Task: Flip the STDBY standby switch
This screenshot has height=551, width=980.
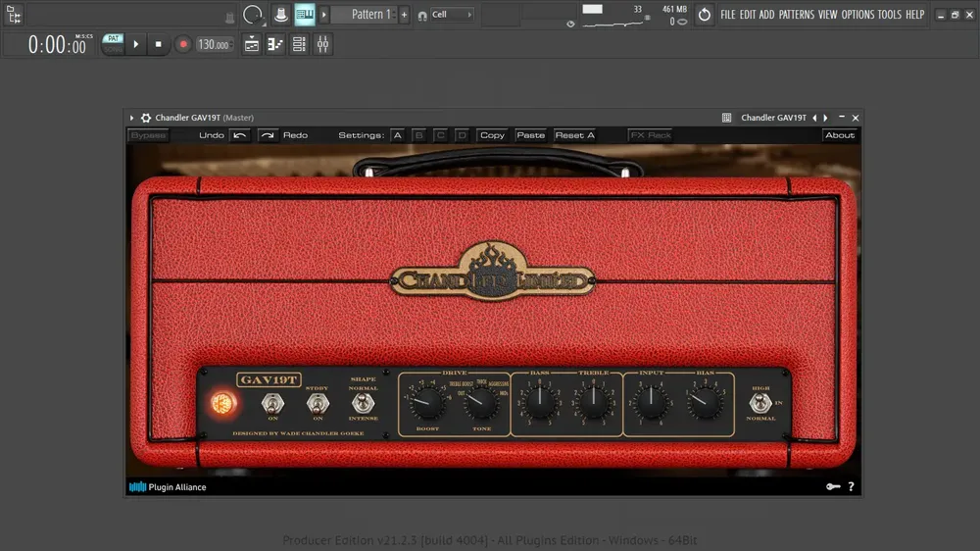Action: tap(318, 404)
